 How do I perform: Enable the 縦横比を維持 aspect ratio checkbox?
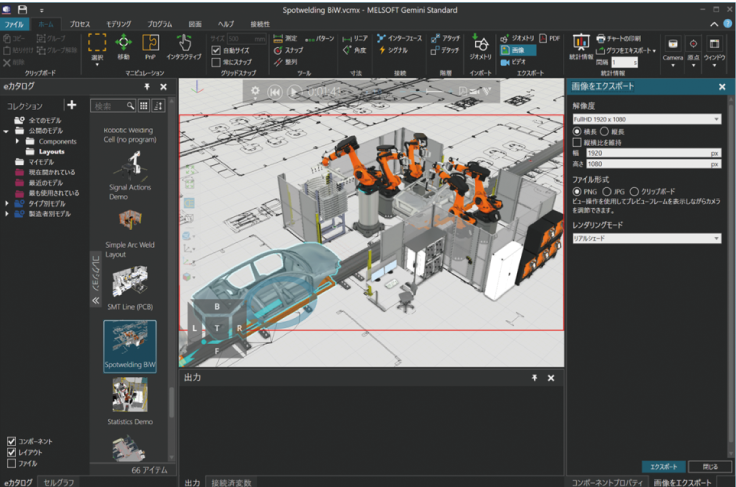tap(577, 142)
